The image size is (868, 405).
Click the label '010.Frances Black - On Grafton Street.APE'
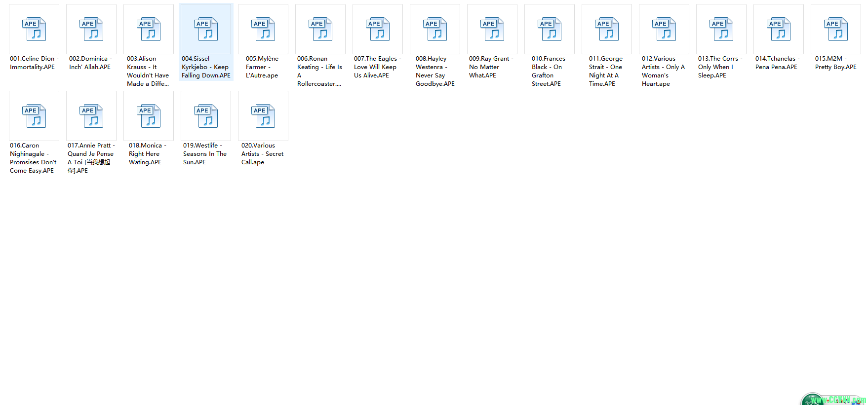(x=549, y=71)
